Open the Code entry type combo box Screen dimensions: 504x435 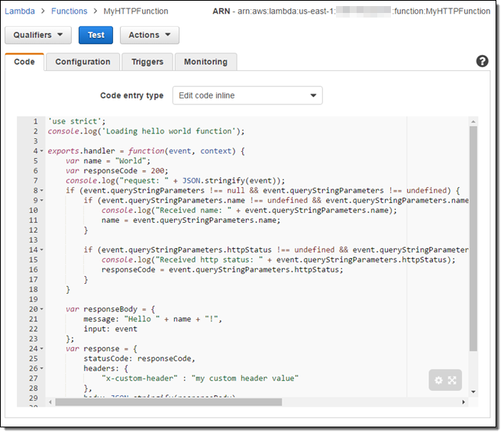(x=247, y=95)
